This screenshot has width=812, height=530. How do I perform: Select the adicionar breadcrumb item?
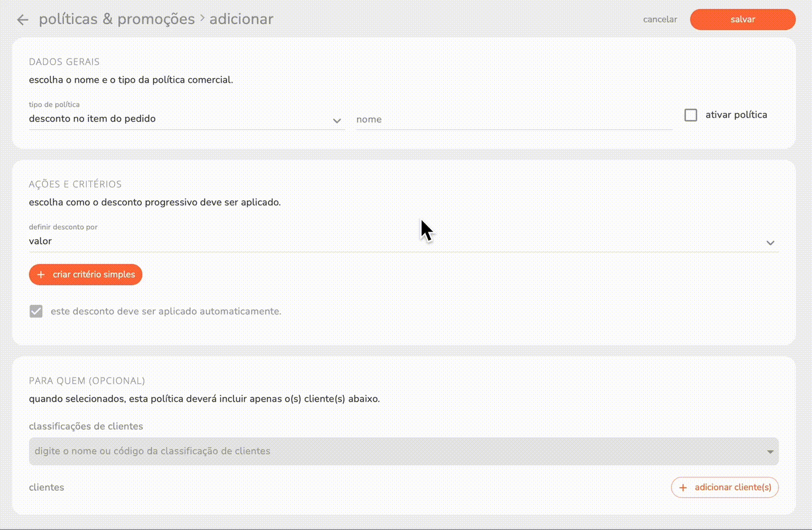coord(241,19)
